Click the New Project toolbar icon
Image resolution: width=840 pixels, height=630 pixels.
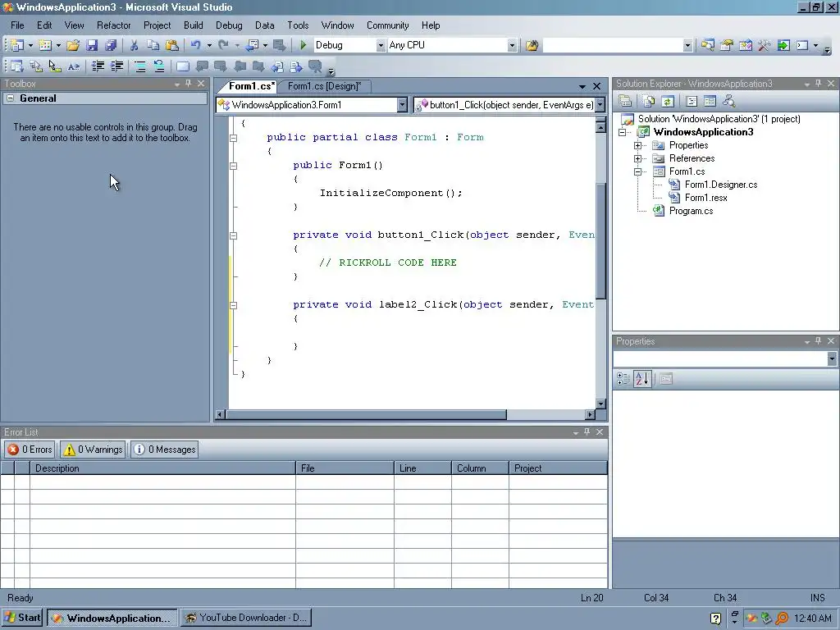pyautogui.click(x=17, y=46)
